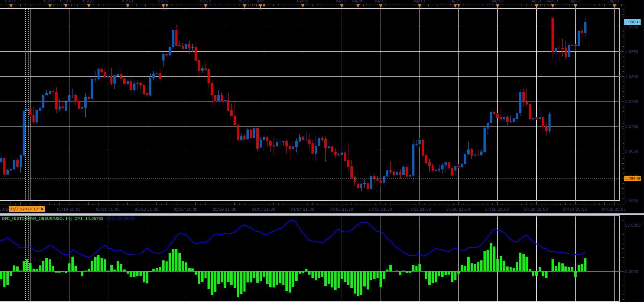Select the orange marker below 03/29
The image size is (644, 302).
[x=206, y=6]
